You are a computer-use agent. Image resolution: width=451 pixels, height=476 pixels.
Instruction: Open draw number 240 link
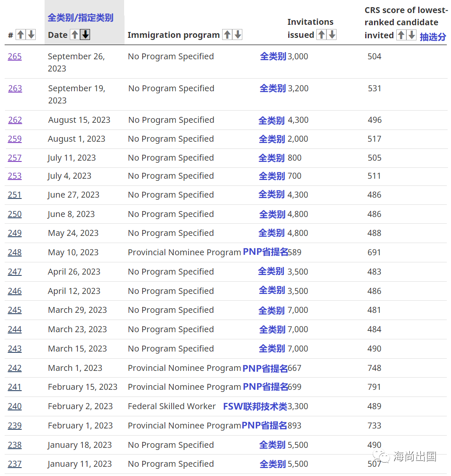point(15,406)
